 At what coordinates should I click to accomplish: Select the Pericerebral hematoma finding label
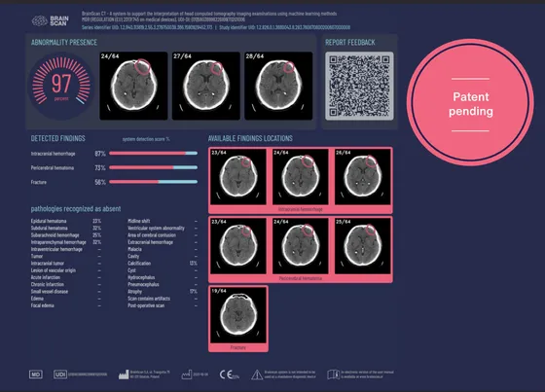click(x=53, y=168)
